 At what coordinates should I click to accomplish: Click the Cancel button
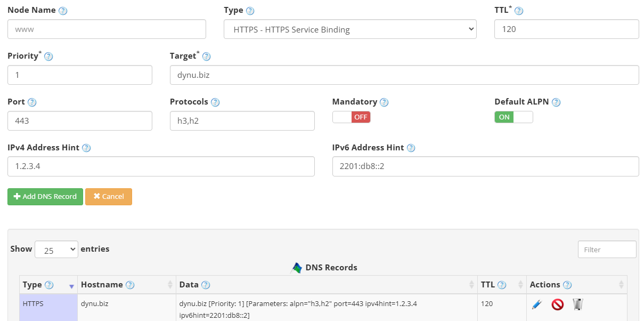[109, 196]
